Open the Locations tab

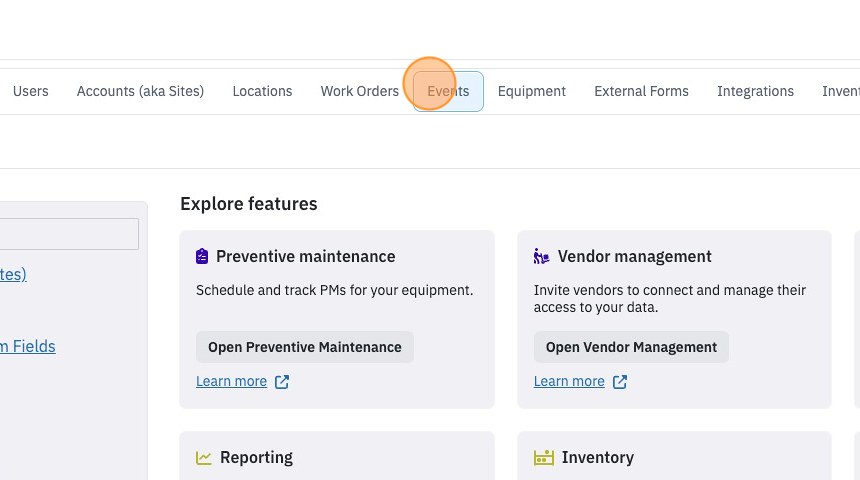click(262, 91)
